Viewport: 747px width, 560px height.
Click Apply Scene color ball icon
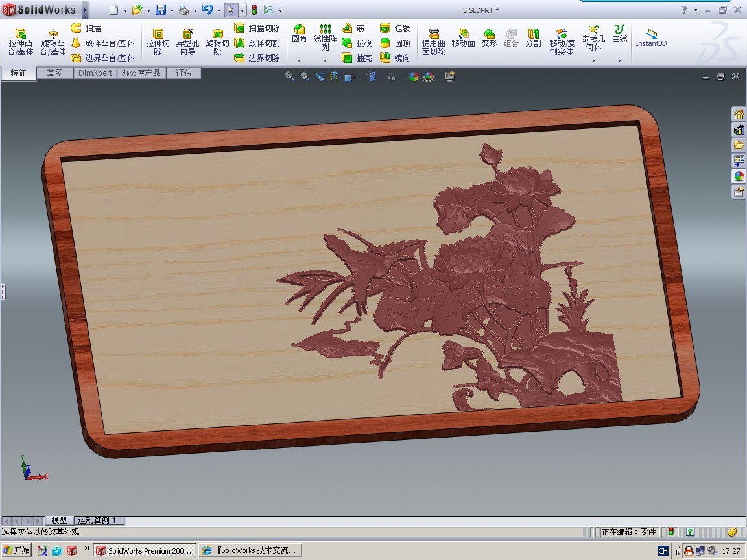[429, 76]
